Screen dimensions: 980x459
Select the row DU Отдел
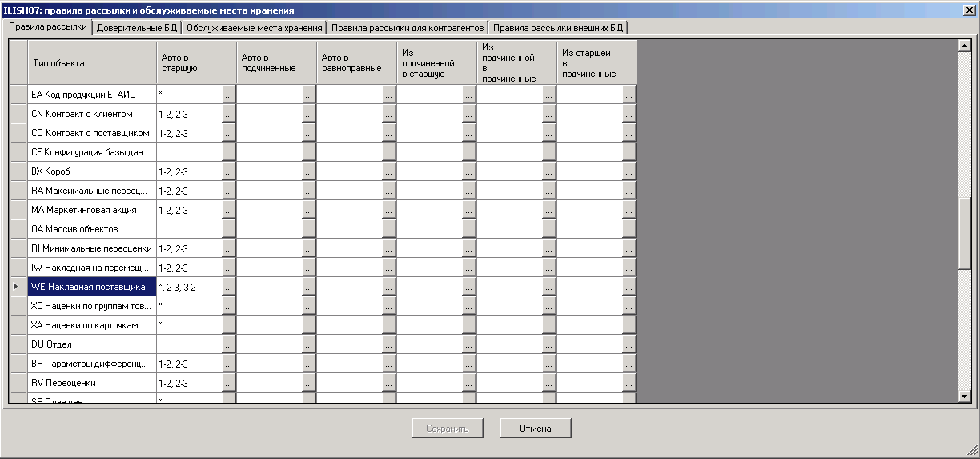[92, 344]
